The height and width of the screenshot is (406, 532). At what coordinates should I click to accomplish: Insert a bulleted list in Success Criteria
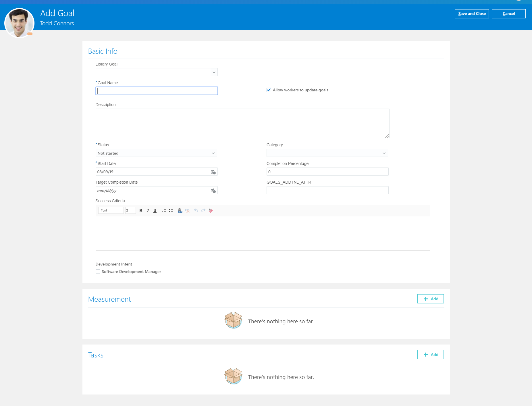click(x=171, y=210)
